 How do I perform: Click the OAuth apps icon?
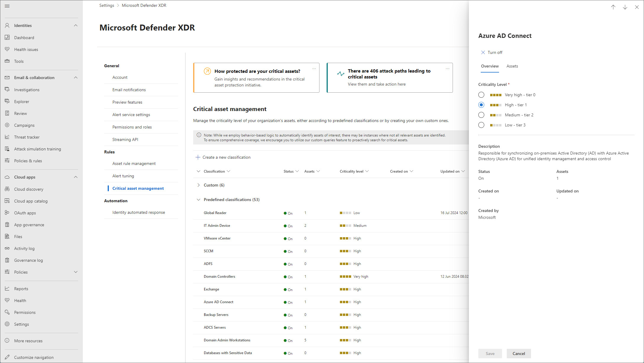(7, 213)
